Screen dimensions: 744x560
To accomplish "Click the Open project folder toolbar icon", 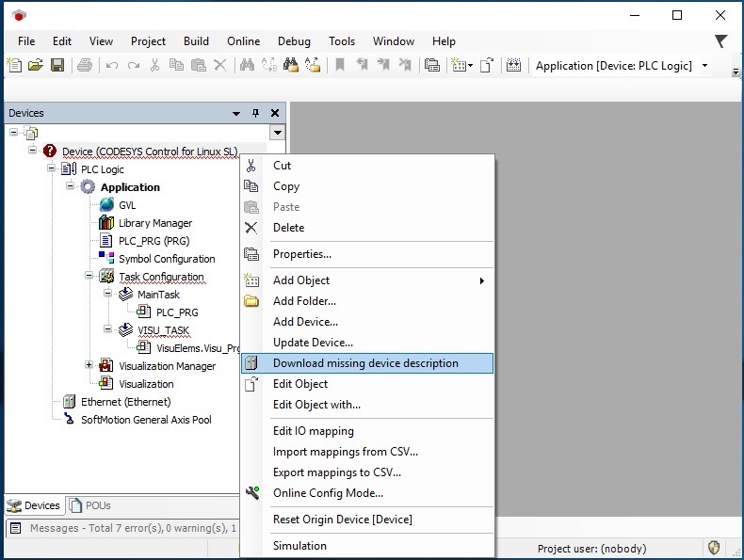I will (36, 66).
